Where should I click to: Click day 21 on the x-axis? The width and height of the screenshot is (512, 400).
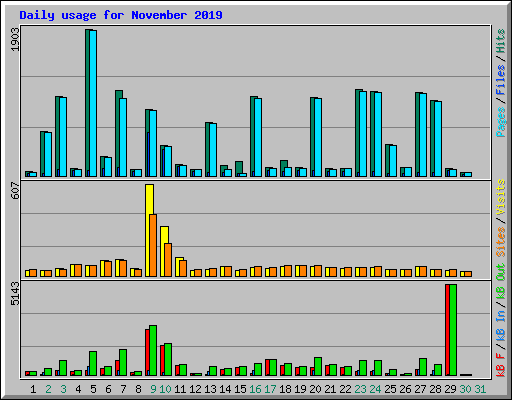click(330, 389)
